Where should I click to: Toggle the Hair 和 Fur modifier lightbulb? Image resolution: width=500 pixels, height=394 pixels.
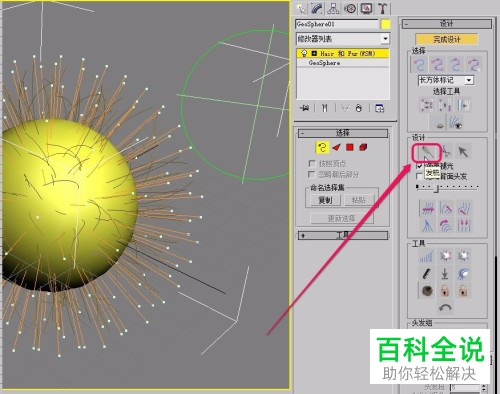(304, 53)
